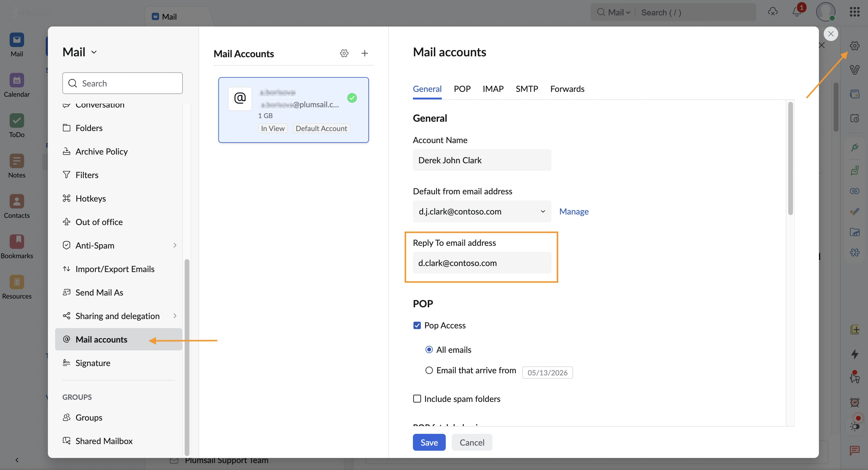Select the All emails radio button
This screenshot has height=470, width=868.
click(x=429, y=349)
